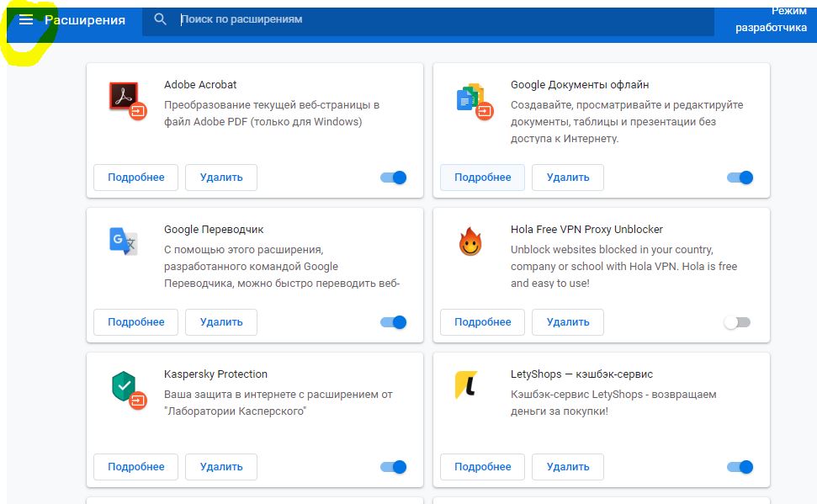Remove Google Документы офлайн with Удалить
Screen dimensions: 817x504
tap(568, 178)
